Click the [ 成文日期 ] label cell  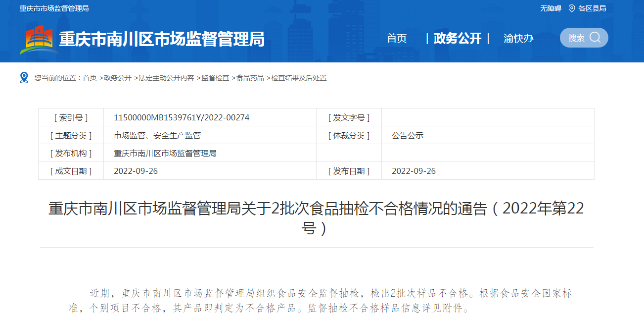coord(71,171)
